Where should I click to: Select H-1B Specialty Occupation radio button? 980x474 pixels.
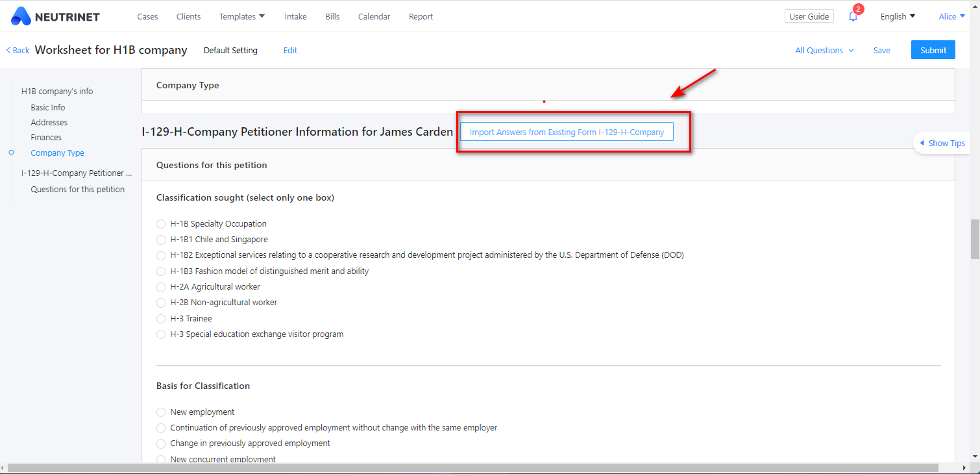[161, 224]
